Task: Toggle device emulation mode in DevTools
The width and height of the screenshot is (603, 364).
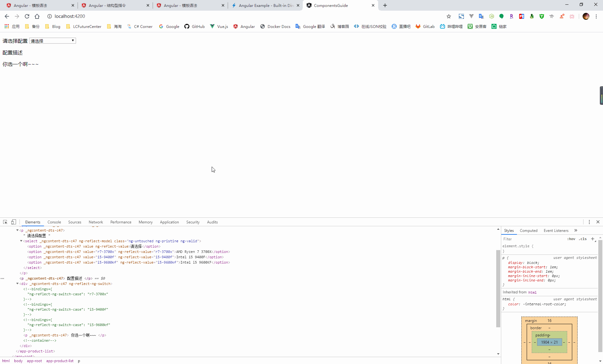Action: pyautogui.click(x=13, y=222)
